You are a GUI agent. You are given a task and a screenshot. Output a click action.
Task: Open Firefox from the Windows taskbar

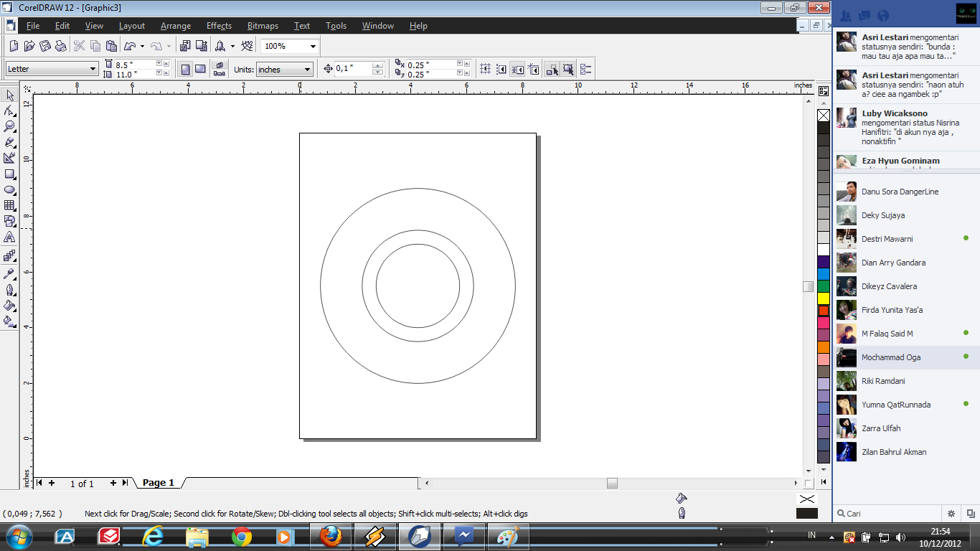331,536
